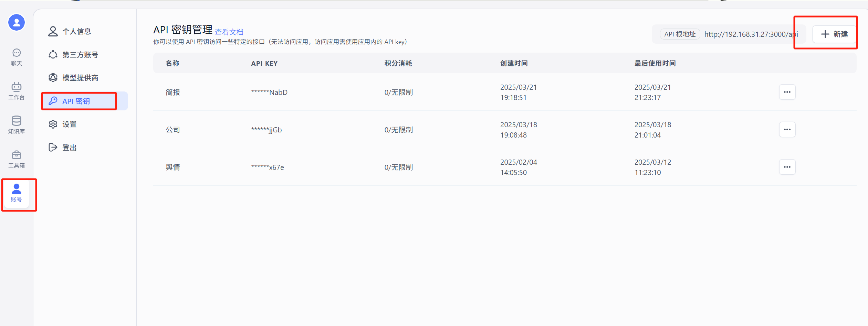Screen dimensions: 868x326
Task: Navigate to 模型提供商 model providers
Action: pos(80,78)
